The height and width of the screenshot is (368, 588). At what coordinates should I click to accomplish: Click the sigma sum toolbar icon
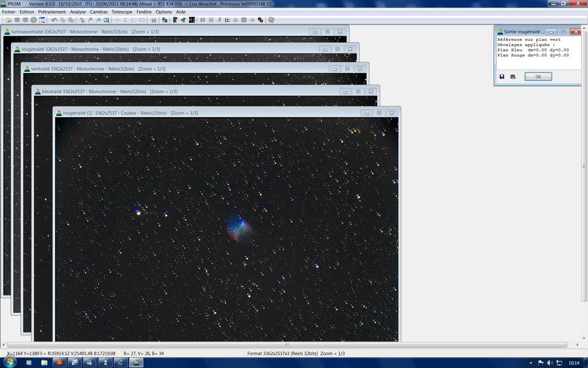125,20
